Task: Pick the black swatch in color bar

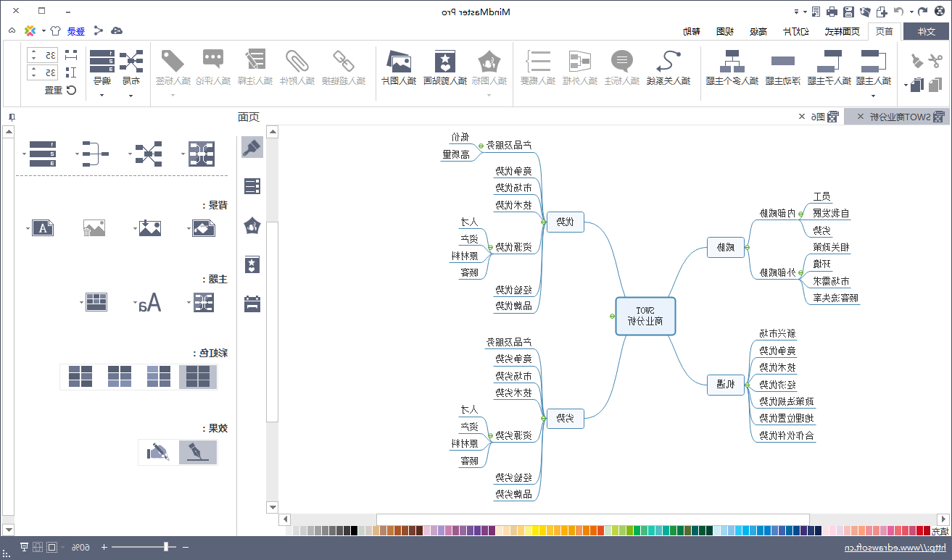Action: coord(354,531)
